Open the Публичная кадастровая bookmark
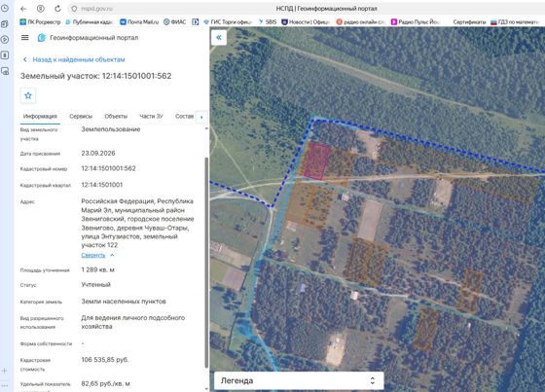This screenshot has width=545, height=392. [90, 22]
